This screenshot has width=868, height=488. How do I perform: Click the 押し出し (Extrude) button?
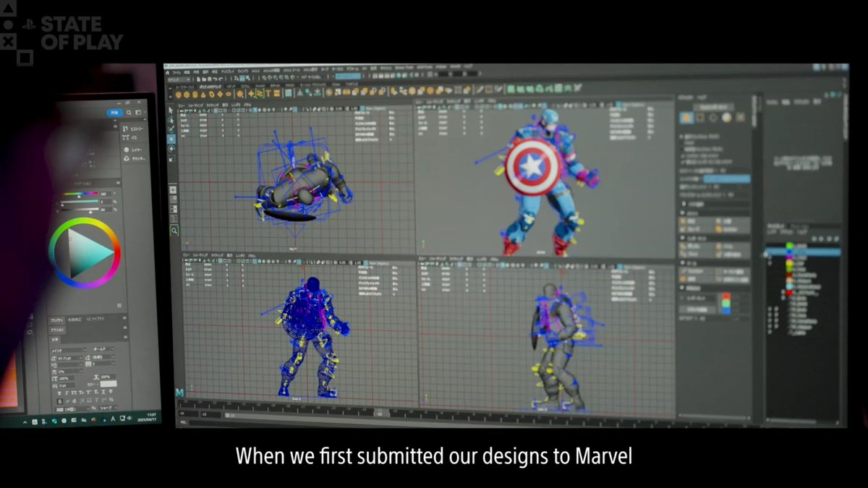[x=696, y=246]
